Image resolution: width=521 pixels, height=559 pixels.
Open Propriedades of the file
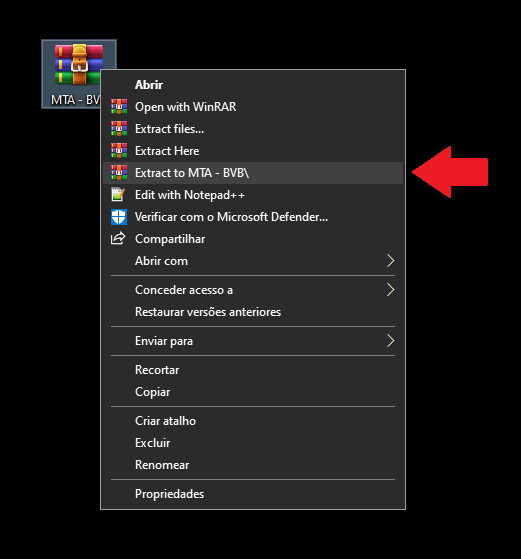click(253, 494)
